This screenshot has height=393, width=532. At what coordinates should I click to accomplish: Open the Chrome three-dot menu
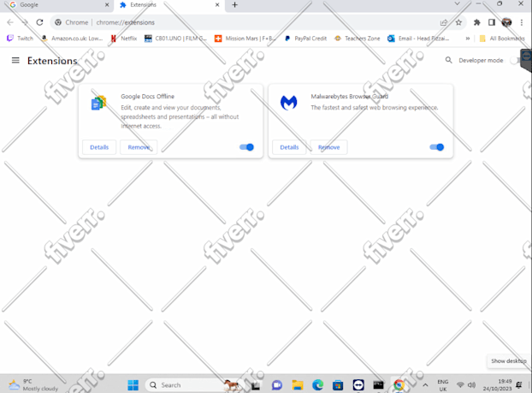pos(522,22)
